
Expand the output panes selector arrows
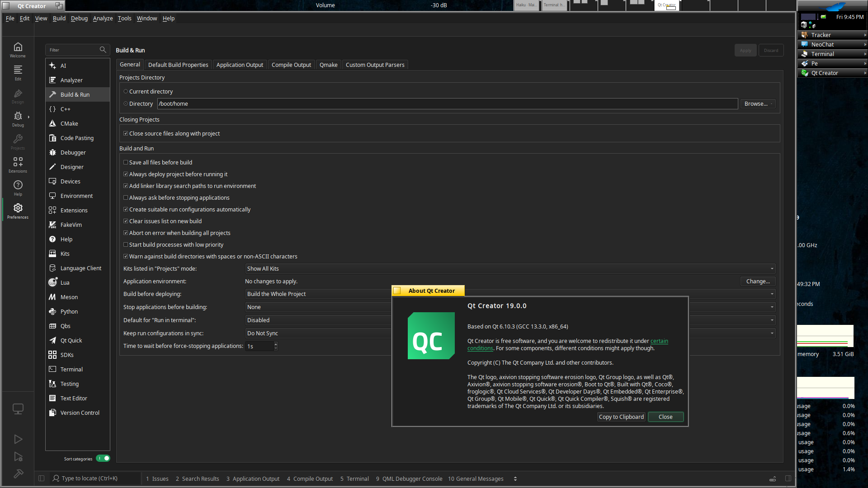(515, 479)
